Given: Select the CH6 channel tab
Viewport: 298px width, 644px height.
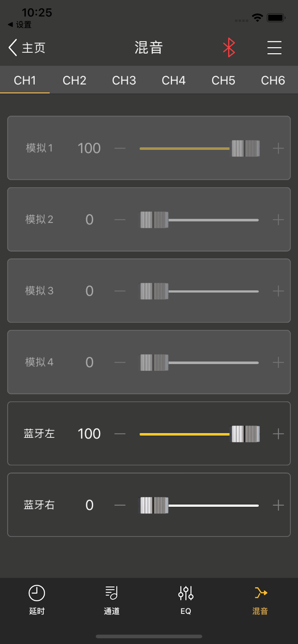Looking at the screenshot, I should (273, 80).
